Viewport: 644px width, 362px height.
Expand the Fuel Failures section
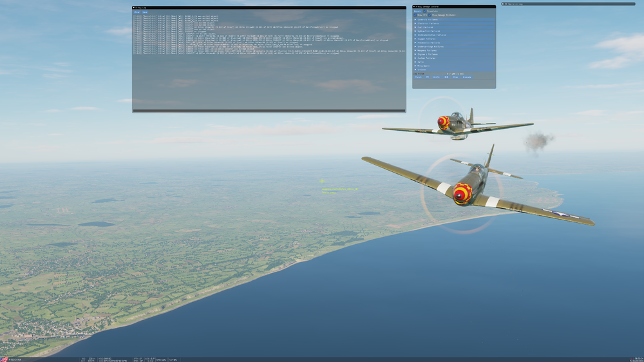(454, 27)
